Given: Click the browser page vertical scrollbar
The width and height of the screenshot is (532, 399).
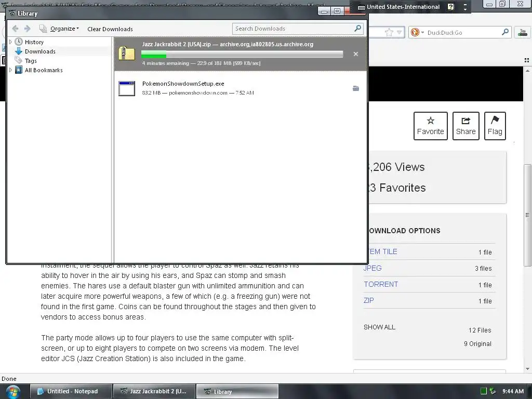Looking at the screenshot, I should tap(527, 215).
